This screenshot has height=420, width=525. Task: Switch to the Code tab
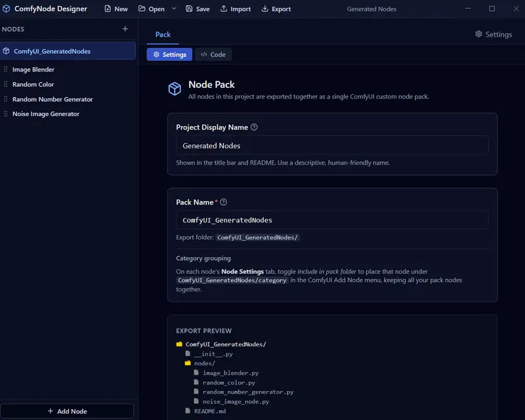click(x=213, y=54)
